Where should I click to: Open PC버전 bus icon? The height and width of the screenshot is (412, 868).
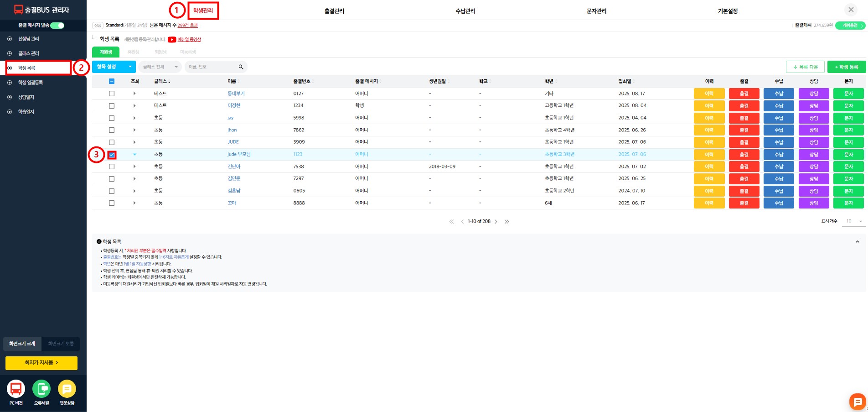click(x=16, y=389)
